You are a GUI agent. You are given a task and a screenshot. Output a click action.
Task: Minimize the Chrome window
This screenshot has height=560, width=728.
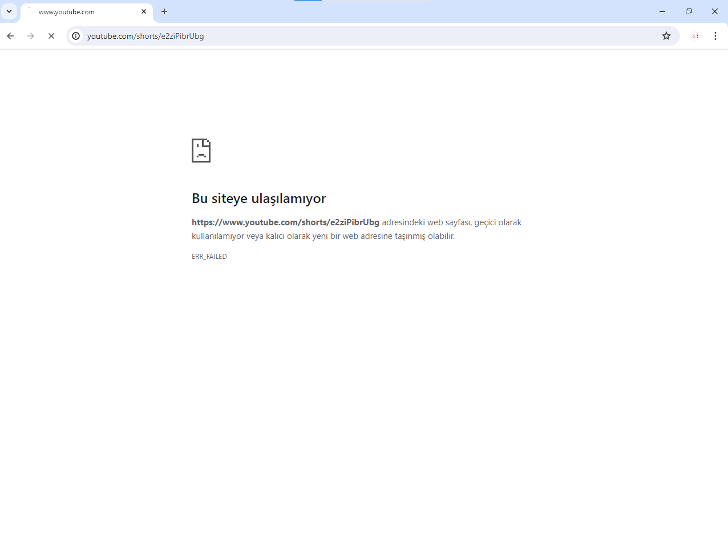click(x=662, y=11)
